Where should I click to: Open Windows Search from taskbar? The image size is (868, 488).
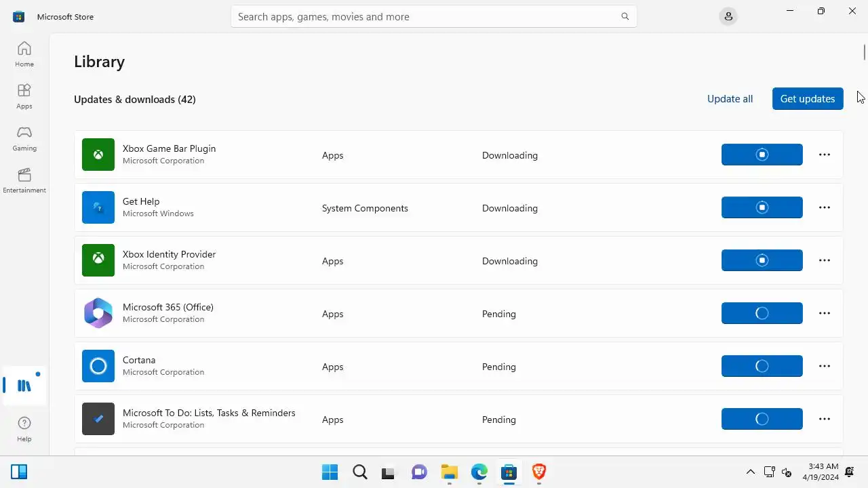coord(360,472)
